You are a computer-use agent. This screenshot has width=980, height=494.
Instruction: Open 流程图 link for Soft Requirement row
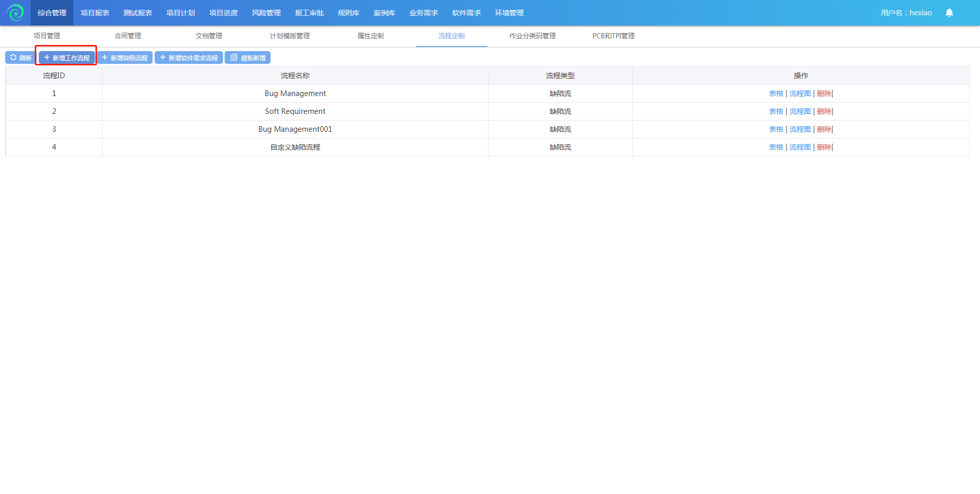(x=800, y=111)
